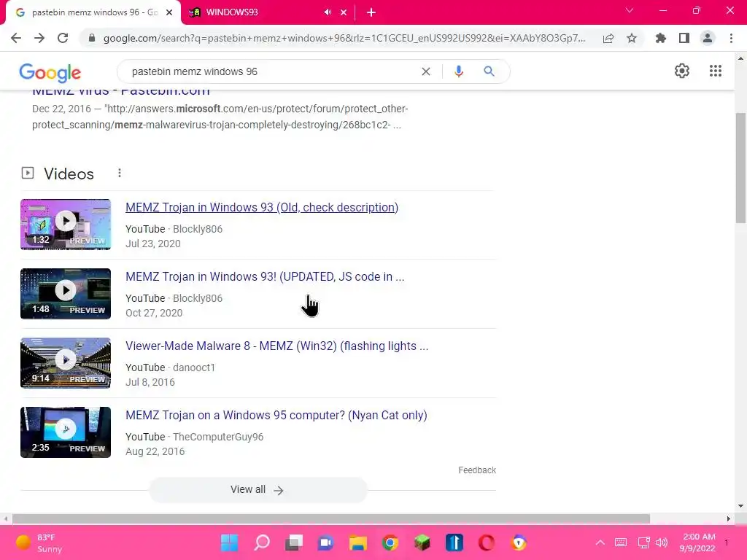This screenshot has width=747, height=560.
Task: Open Google apps grid
Action: pos(715,71)
